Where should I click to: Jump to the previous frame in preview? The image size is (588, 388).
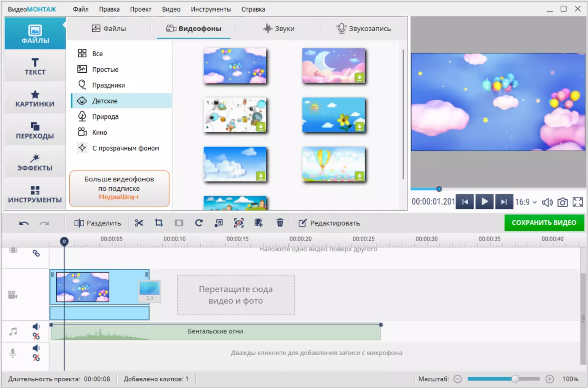click(465, 202)
